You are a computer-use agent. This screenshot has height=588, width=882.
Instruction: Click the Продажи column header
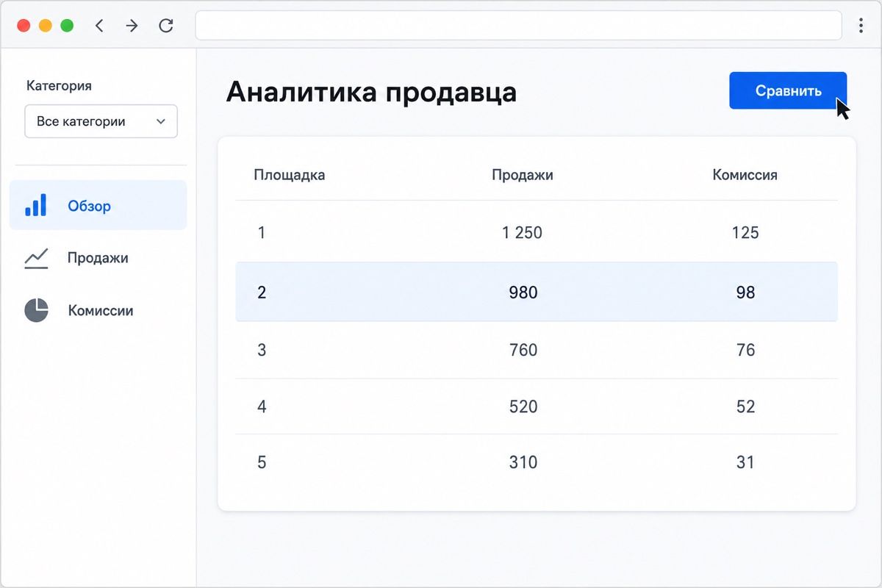[x=523, y=175]
